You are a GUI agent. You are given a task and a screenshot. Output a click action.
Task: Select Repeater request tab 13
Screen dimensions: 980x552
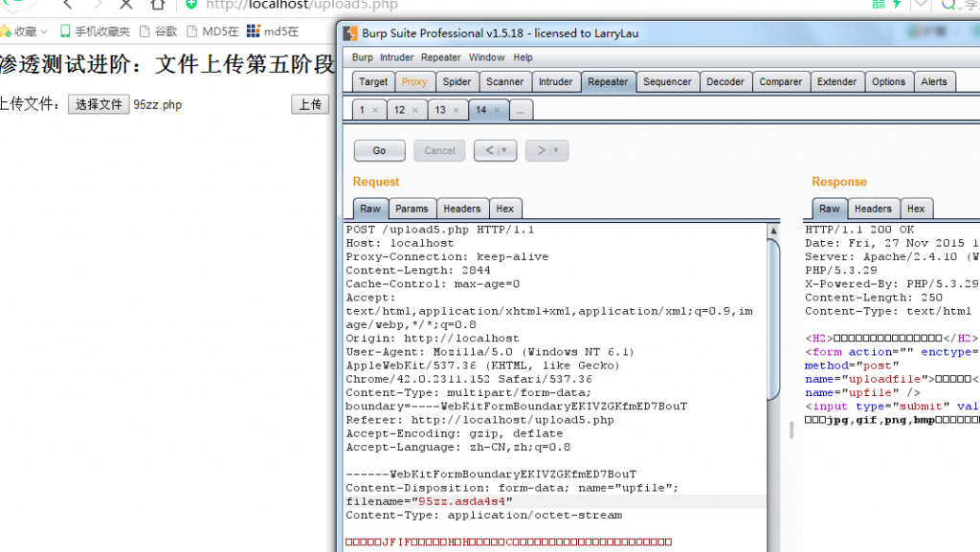coord(440,110)
